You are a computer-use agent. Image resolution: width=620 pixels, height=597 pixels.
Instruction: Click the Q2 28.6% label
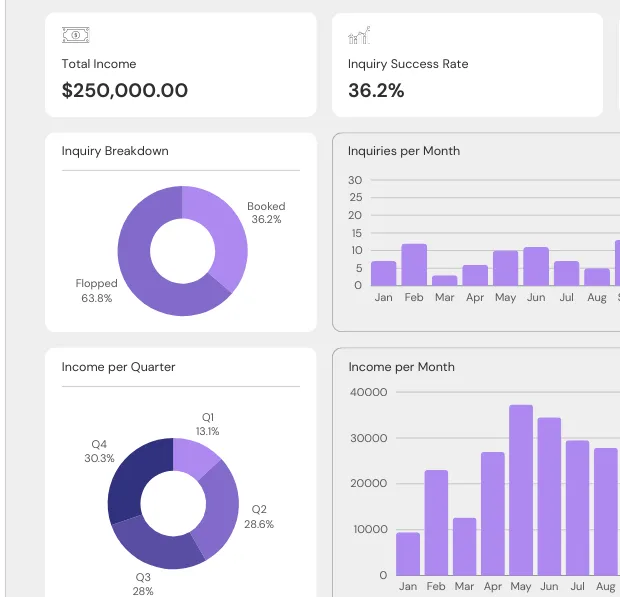click(x=259, y=517)
